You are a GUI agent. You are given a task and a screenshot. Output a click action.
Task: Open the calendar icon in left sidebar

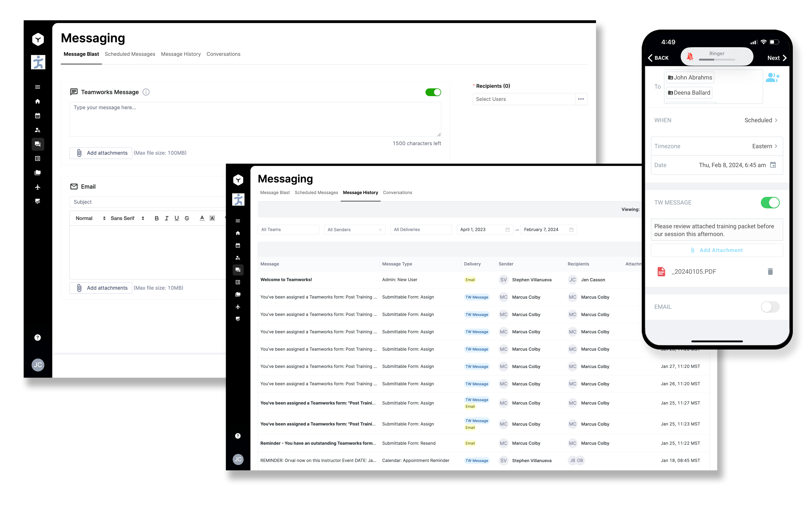[37, 116]
